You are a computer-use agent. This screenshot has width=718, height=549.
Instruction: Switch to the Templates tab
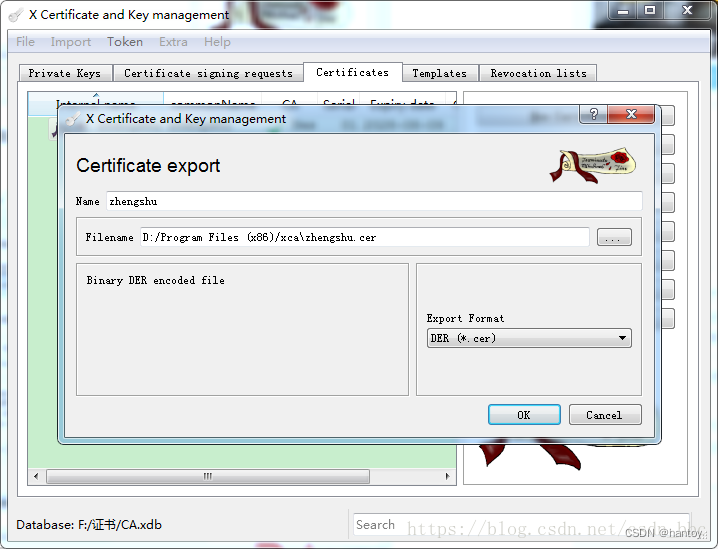click(440, 73)
